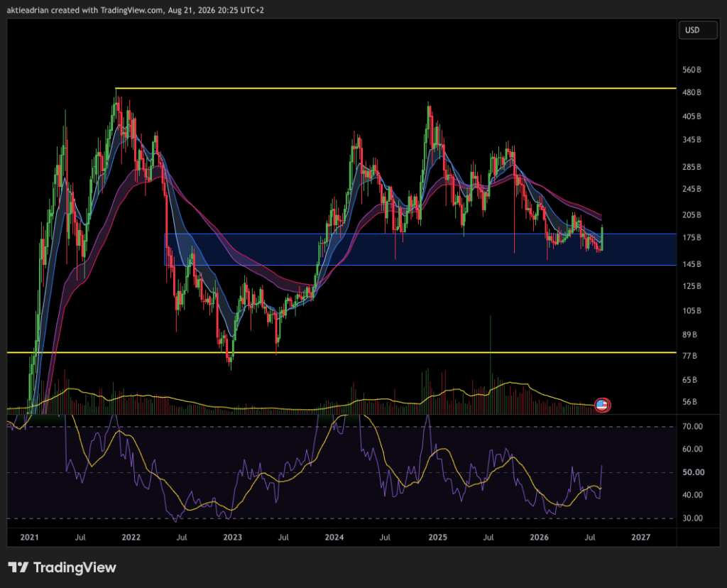
Task: Click the 60.00 RSI scale value
Action: coord(692,450)
